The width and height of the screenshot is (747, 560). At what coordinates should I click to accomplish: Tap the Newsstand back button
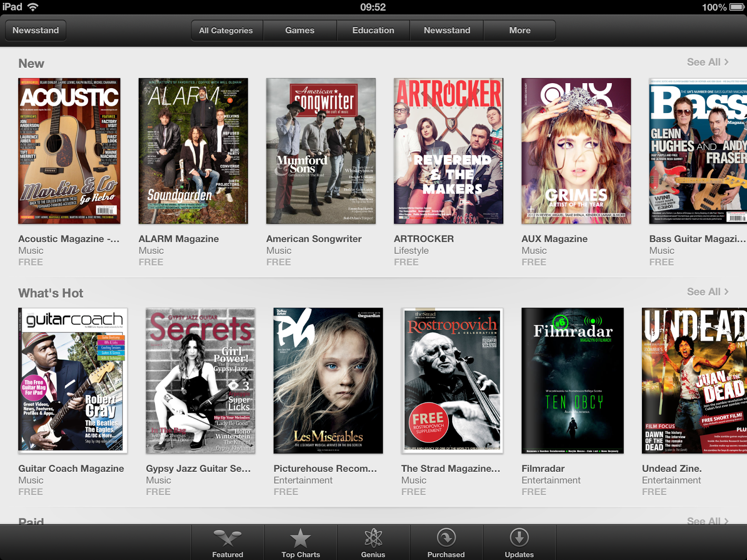tap(35, 30)
